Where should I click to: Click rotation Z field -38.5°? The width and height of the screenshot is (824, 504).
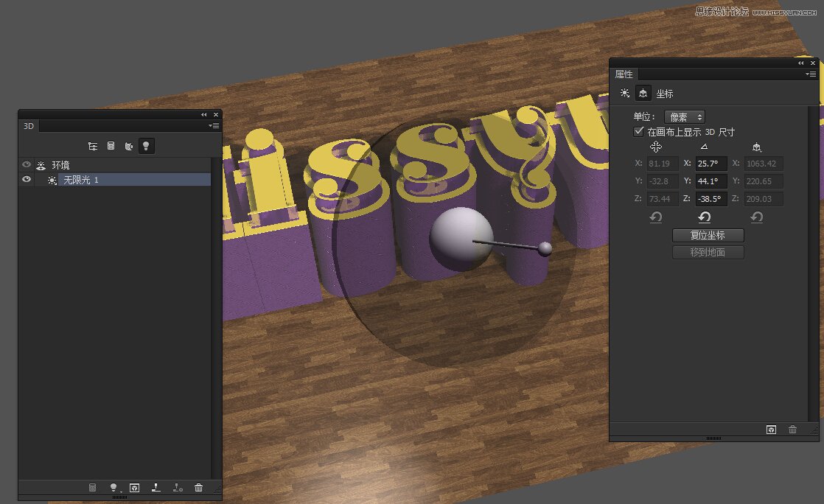[x=711, y=199]
